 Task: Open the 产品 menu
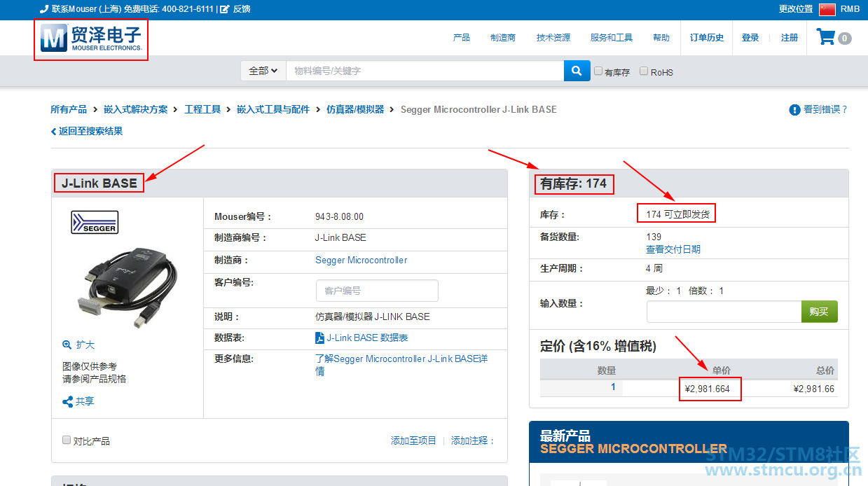462,38
